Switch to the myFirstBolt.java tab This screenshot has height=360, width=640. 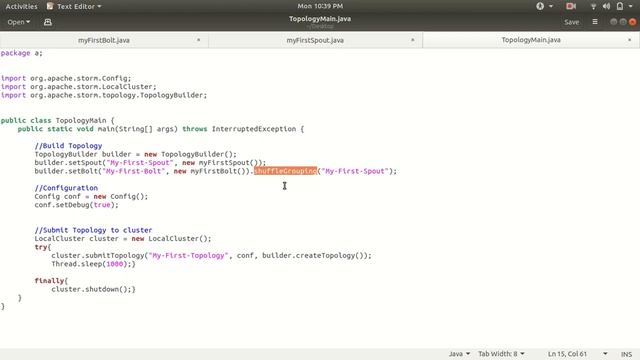point(104,40)
